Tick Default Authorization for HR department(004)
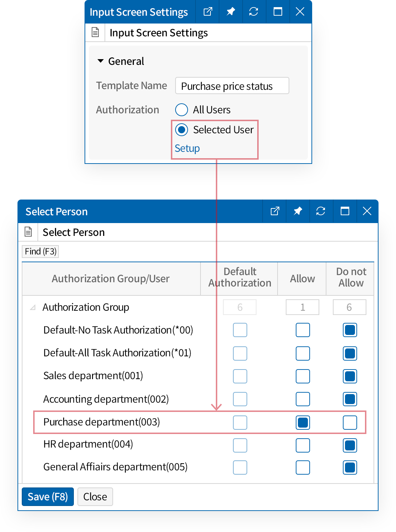The image size is (396, 532). tap(240, 445)
